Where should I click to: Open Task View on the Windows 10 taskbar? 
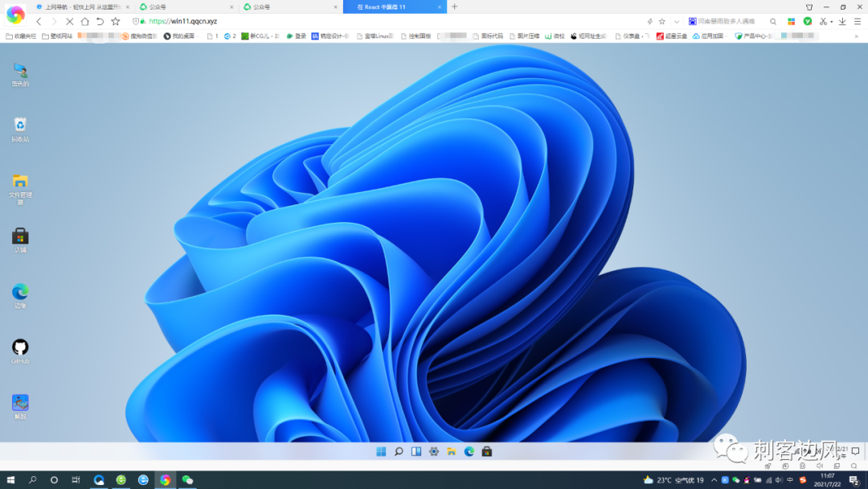click(76, 479)
